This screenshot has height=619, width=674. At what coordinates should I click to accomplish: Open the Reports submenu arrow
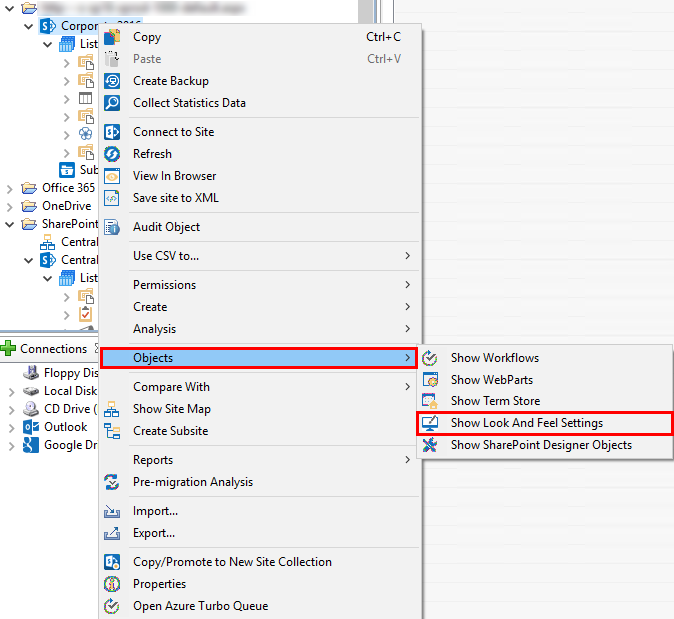(x=407, y=460)
